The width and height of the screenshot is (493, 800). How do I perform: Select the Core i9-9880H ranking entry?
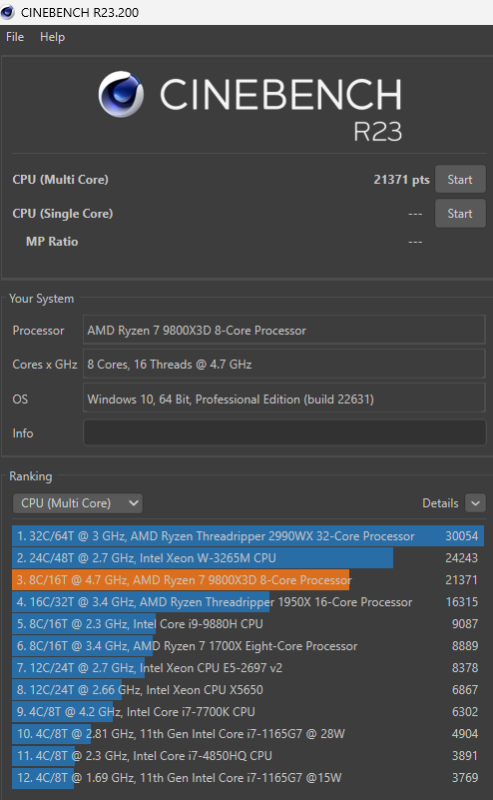[x=248, y=623]
